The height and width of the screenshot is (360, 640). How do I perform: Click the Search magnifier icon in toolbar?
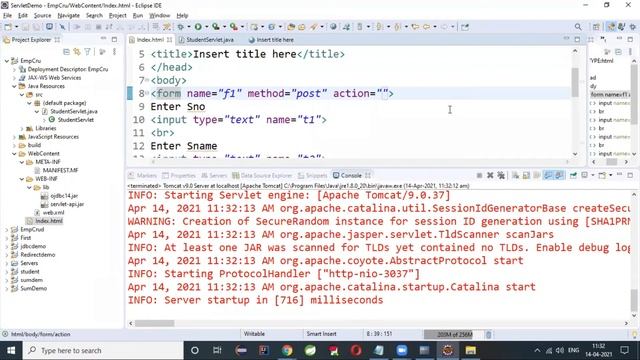pos(578,27)
